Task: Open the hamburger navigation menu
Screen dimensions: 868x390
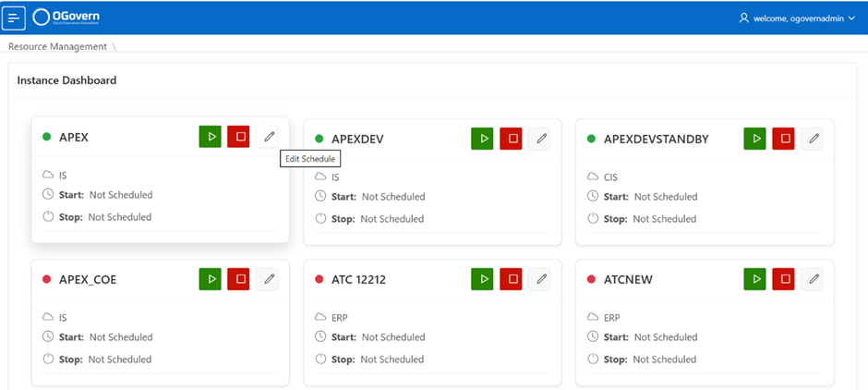Action: pos(14,18)
